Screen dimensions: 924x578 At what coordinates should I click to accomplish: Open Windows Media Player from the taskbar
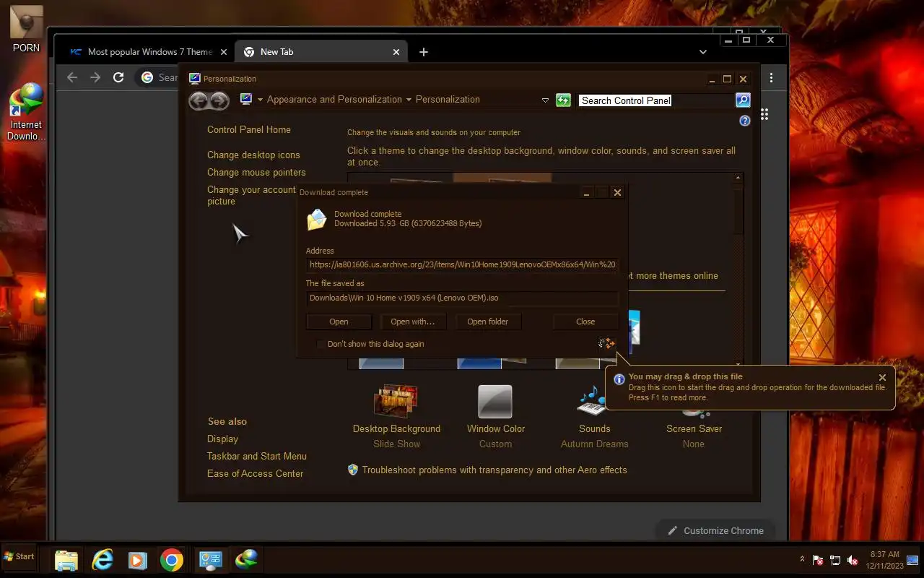137,560
